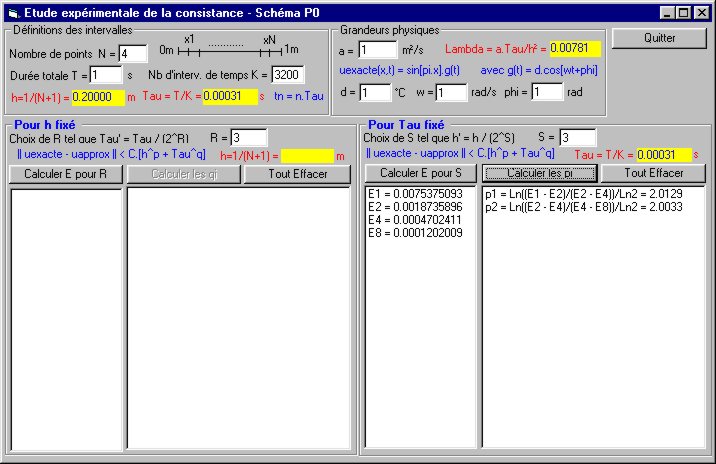Click the Durée totale T field
The height and width of the screenshot is (464, 716).
point(106,75)
